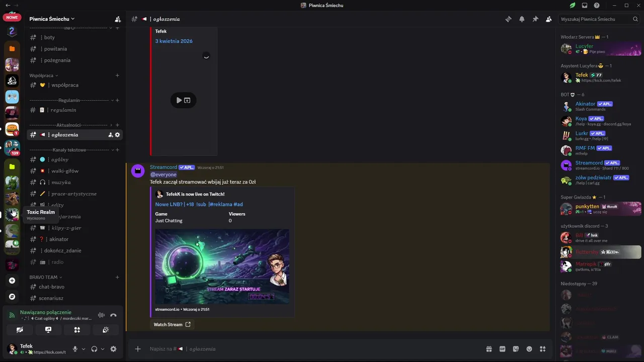
Task: Edit ogłoszenia channel settings gear
Action: 118,135
